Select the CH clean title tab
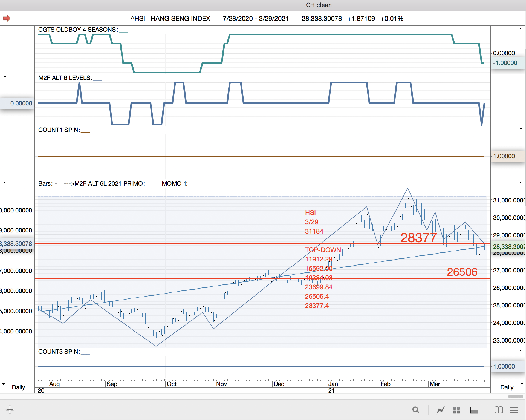 coord(319,5)
